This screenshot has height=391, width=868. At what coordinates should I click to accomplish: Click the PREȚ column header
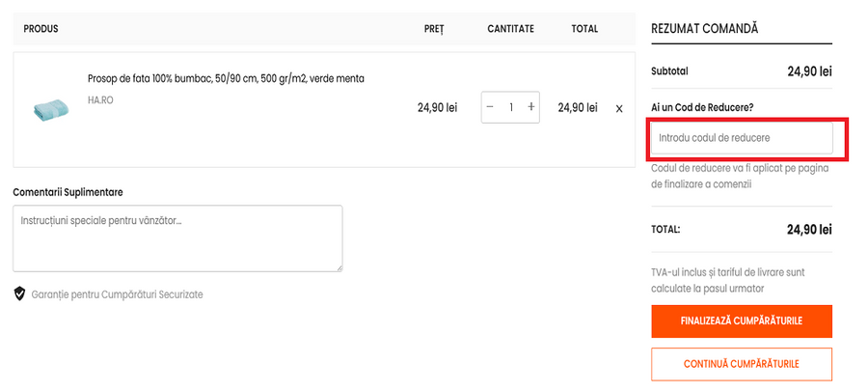(434, 29)
